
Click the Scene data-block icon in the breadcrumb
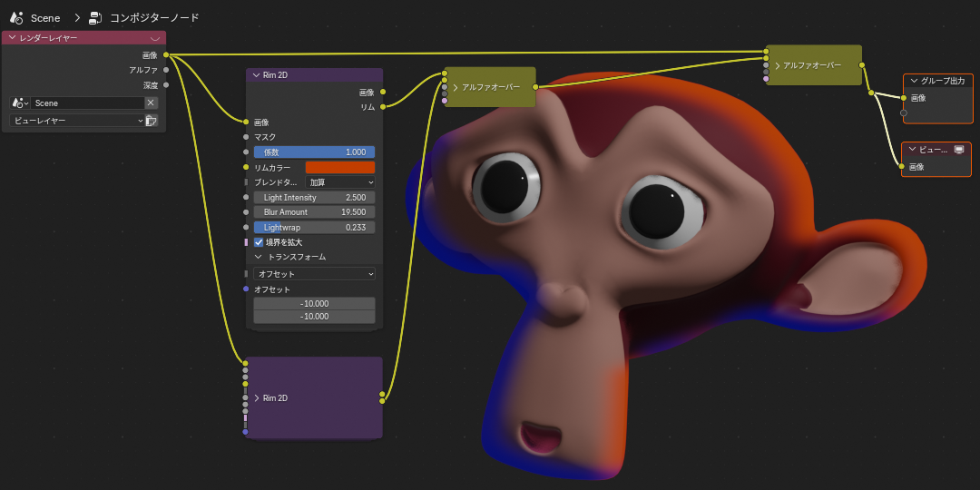16,17
